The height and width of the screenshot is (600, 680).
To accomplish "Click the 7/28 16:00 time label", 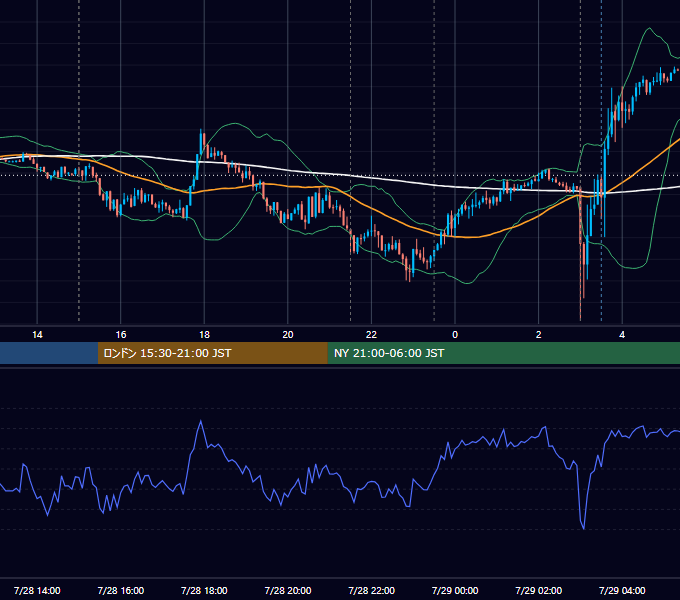I will pos(121,590).
